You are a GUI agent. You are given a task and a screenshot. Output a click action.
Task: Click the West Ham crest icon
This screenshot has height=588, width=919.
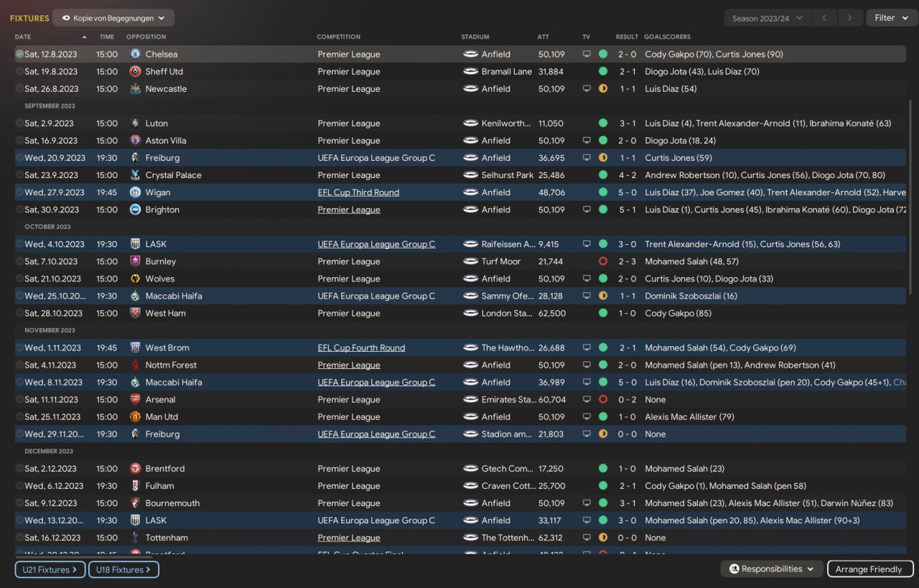point(135,313)
